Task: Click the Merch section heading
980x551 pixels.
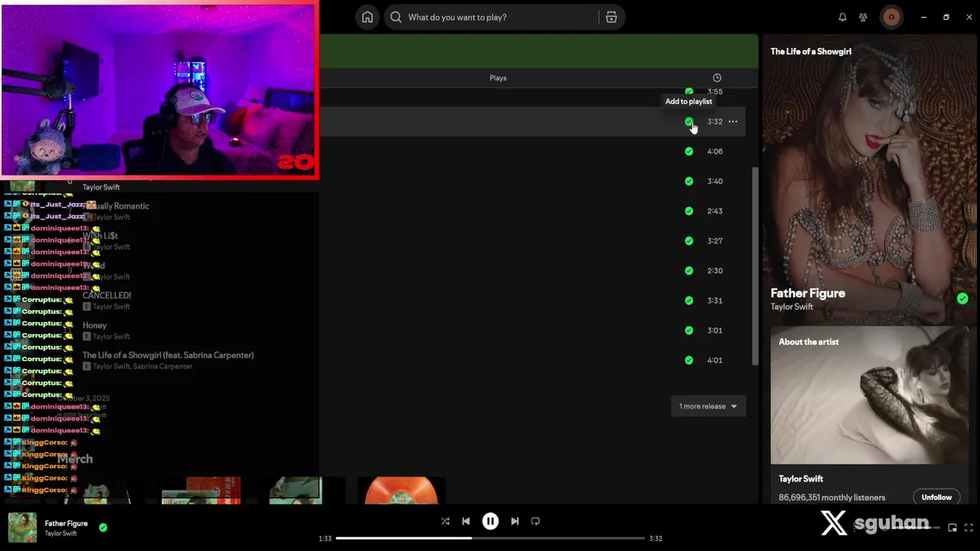Action: coord(75,459)
